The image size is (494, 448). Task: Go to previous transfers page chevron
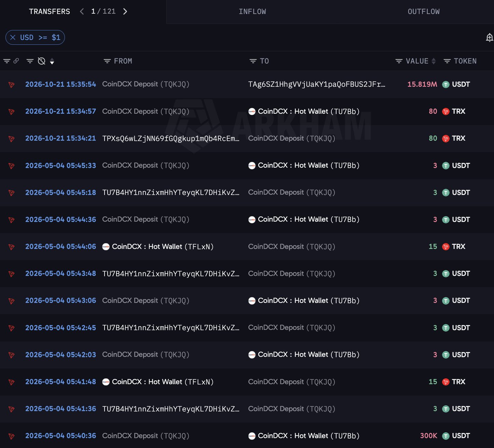point(82,12)
